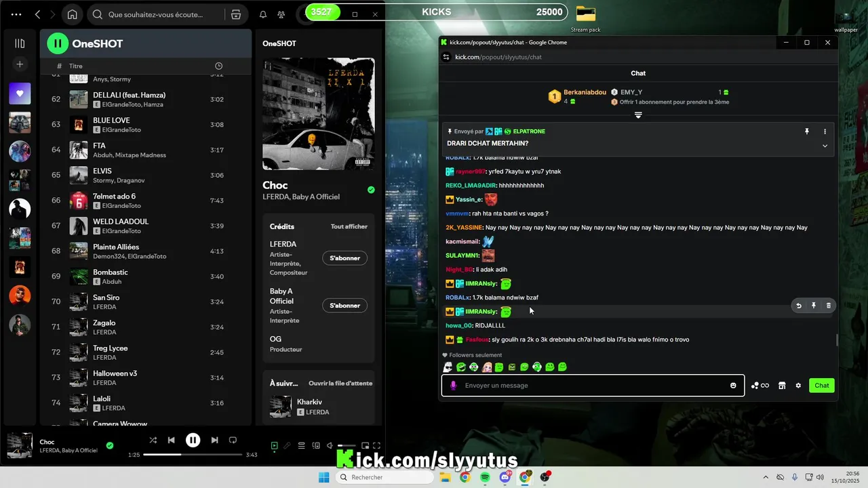This screenshot has width=868, height=488.
Task: Toggle saved checkmark in the now-playing bar
Action: click(x=110, y=445)
